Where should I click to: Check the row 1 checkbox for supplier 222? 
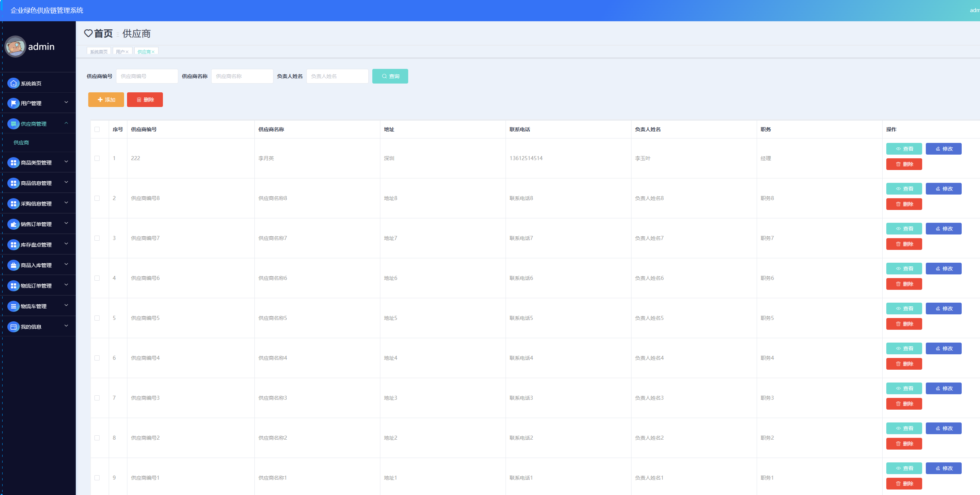pyautogui.click(x=97, y=158)
